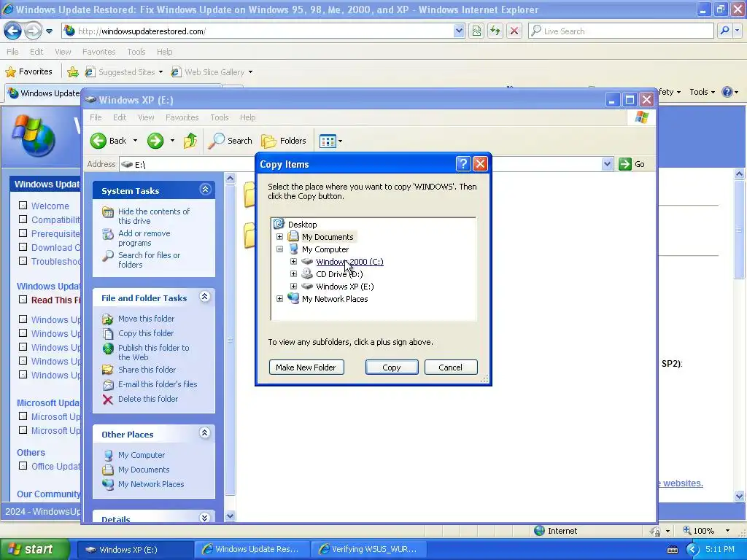Click in the Live Search box
The width and height of the screenshot is (747, 560).
click(622, 31)
